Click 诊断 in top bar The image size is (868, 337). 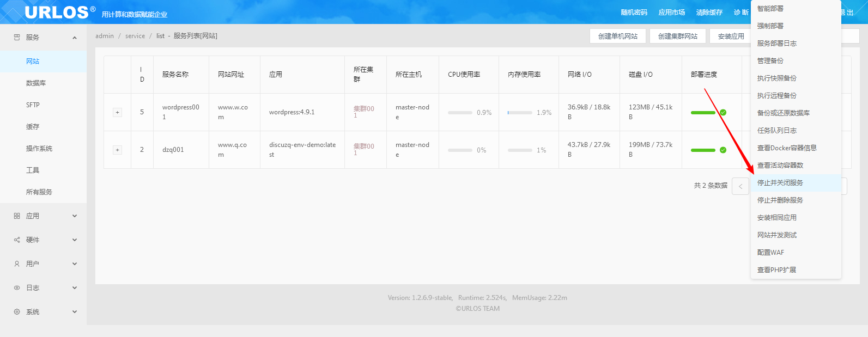pyautogui.click(x=741, y=12)
